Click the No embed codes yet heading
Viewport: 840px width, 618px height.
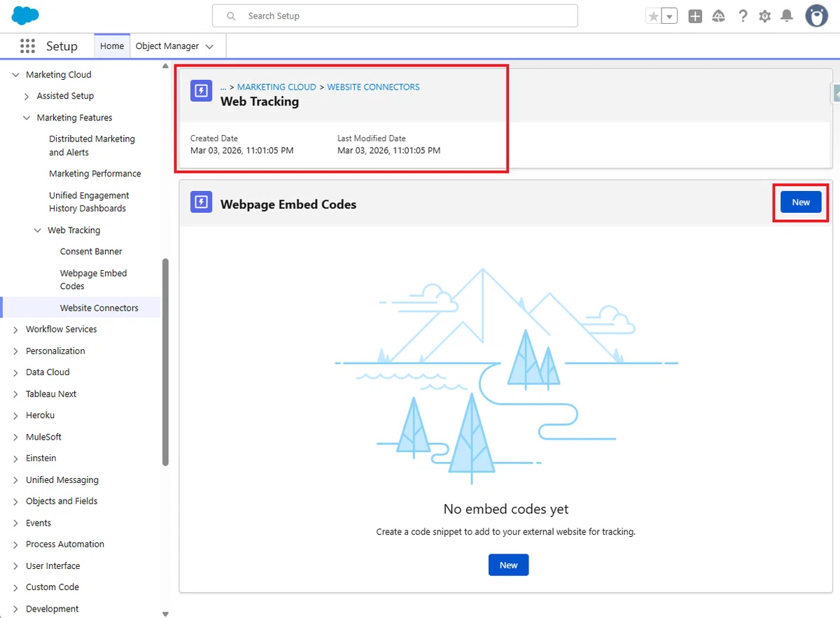pyautogui.click(x=506, y=509)
